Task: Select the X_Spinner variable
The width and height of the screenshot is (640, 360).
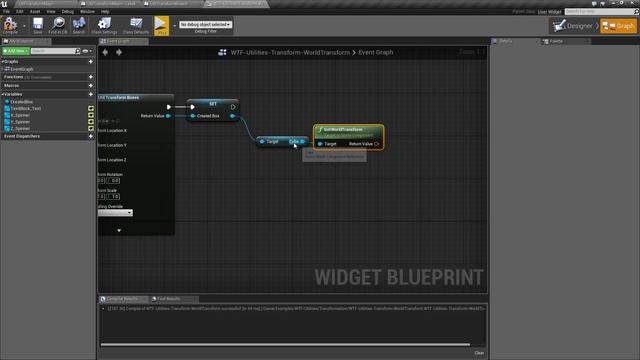Action: [x=20, y=115]
